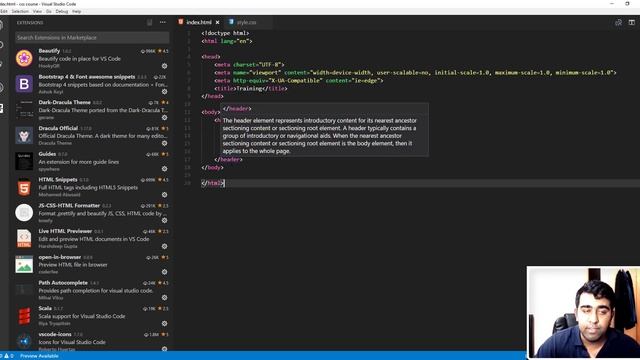Click the Dracula Official vampire logo

coord(24,136)
